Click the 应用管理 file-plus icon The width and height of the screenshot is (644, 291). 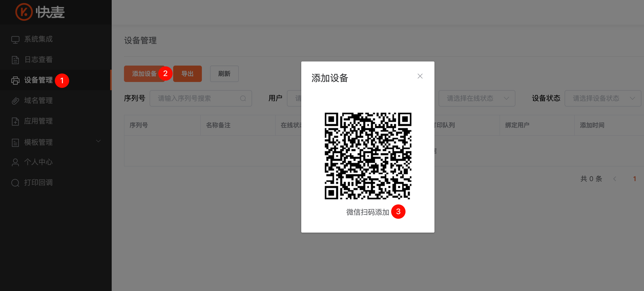pyautogui.click(x=15, y=121)
